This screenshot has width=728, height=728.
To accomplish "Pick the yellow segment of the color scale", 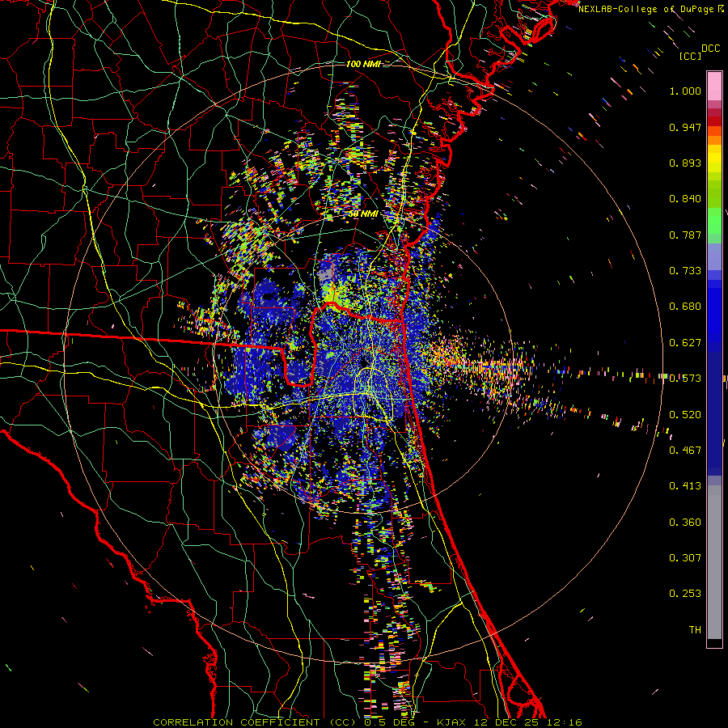I will tap(714, 159).
